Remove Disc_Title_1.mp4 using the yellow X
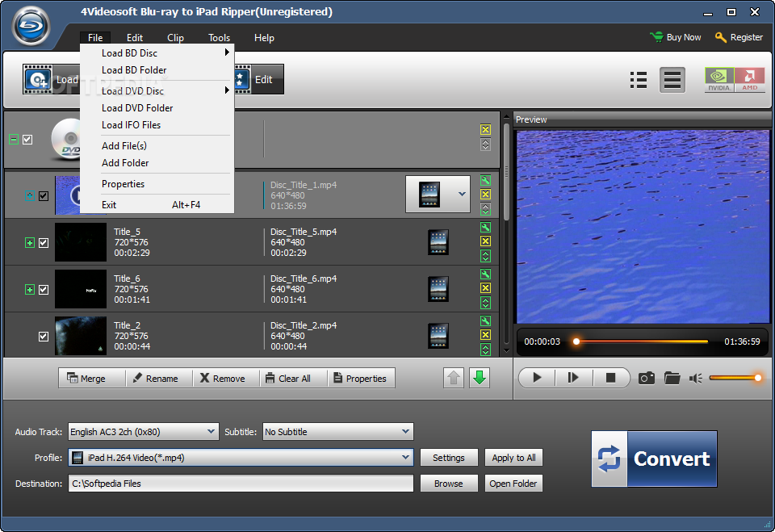This screenshot has height=532, width=775. click(x=485, y=195)
